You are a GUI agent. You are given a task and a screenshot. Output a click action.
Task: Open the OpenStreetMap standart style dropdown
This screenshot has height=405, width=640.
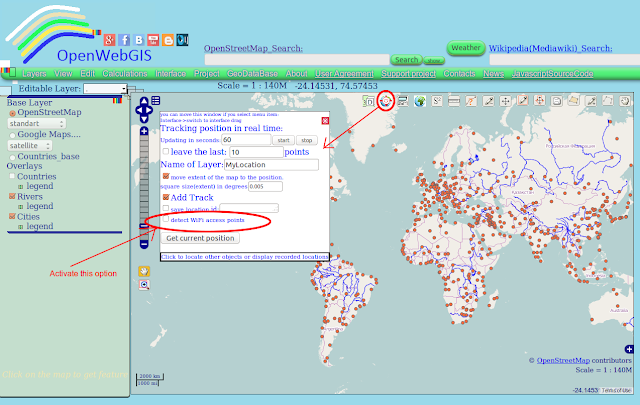(x=36, y=123)
